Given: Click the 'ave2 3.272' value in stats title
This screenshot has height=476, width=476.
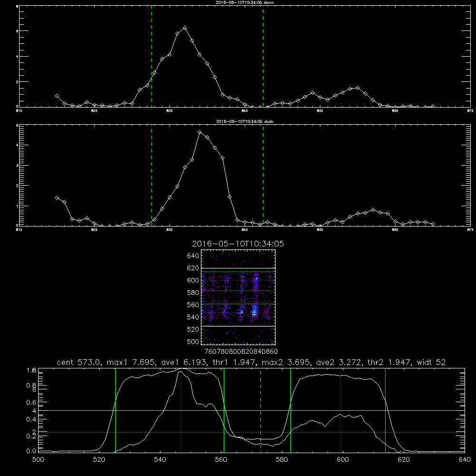Looking at the screenshot, I should tap(338, 362).
